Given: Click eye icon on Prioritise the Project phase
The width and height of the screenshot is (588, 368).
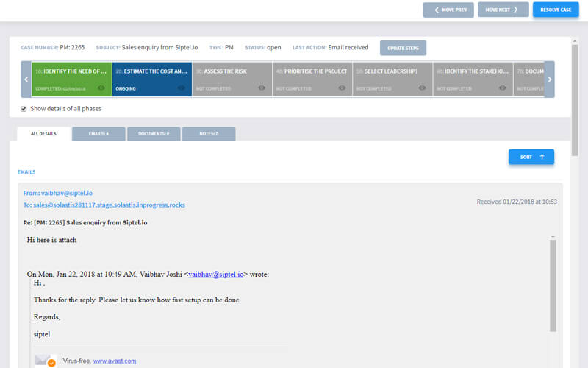Looking at the screenshot, I should click(343, 88).
